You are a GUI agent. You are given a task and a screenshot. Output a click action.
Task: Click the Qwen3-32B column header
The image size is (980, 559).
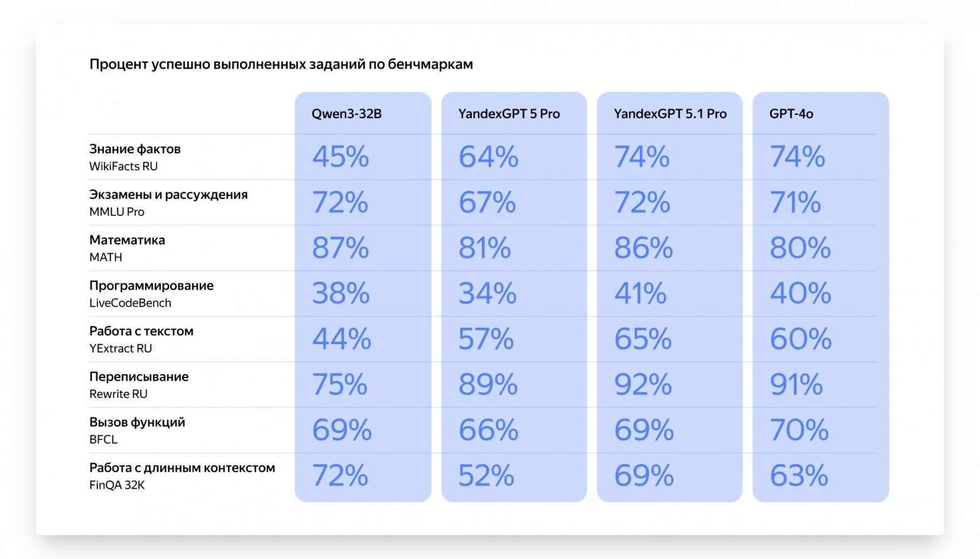click(347, 114)
